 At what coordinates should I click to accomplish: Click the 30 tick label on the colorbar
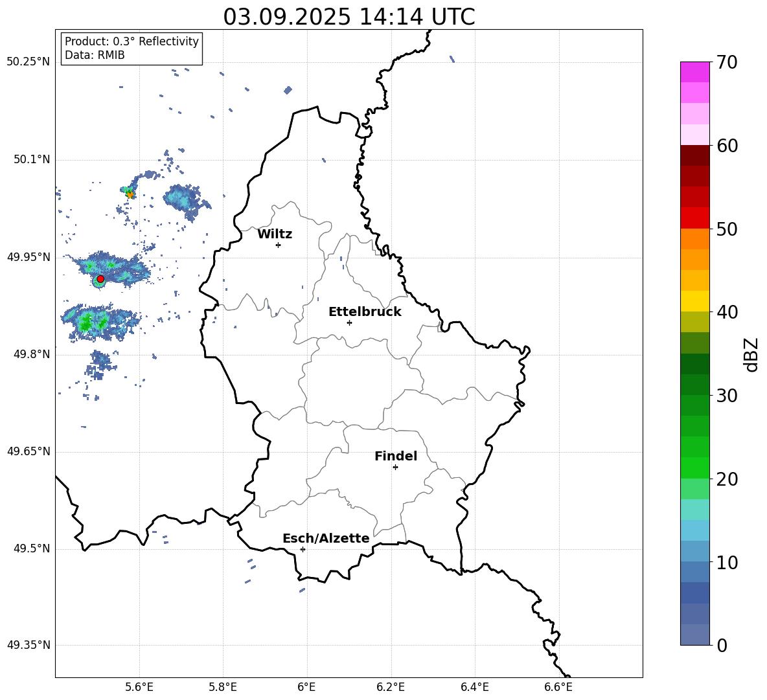click(727, 396)
